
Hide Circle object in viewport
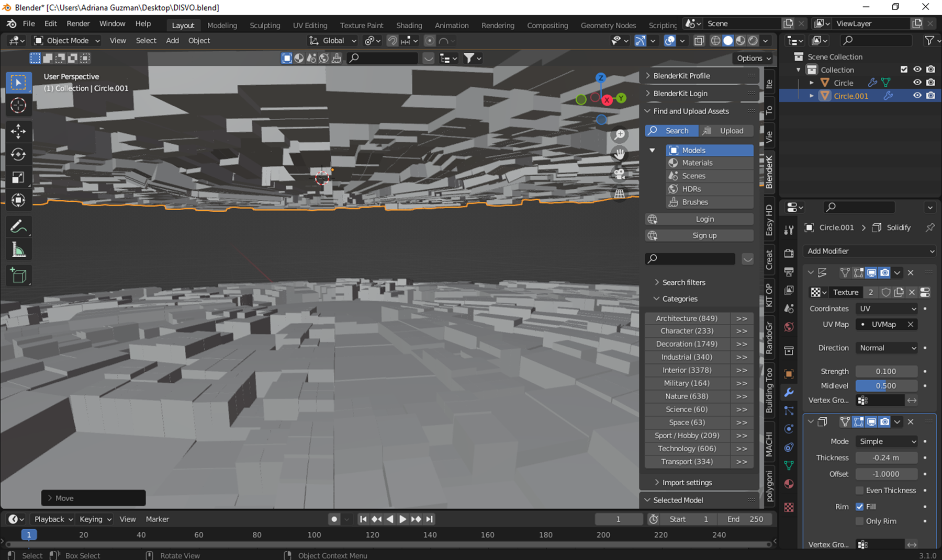click(x=917, y=83)
